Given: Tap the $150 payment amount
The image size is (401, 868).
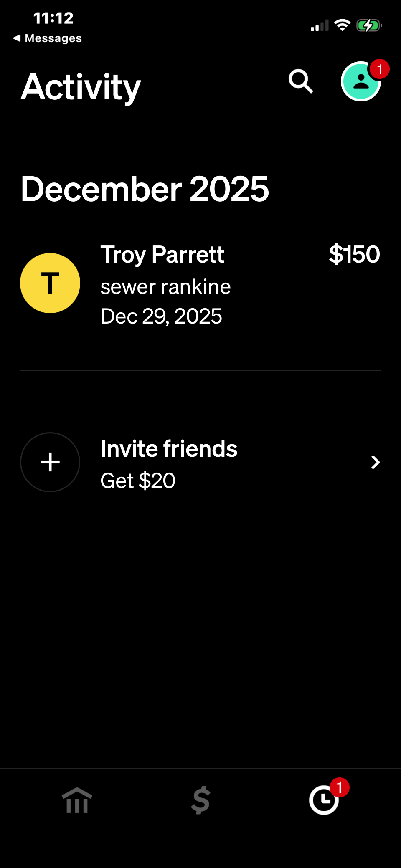Looking at the screenshot, I should pos(354,254).
